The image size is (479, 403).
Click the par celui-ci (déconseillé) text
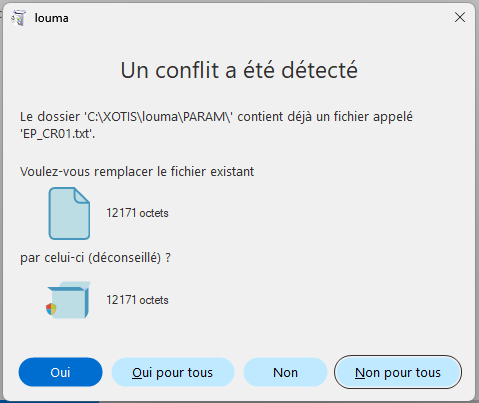coord(95,258)
